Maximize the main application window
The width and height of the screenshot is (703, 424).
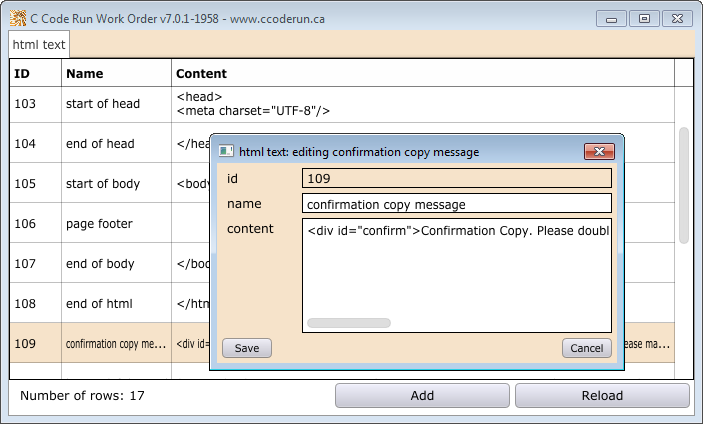coord(644,18)
